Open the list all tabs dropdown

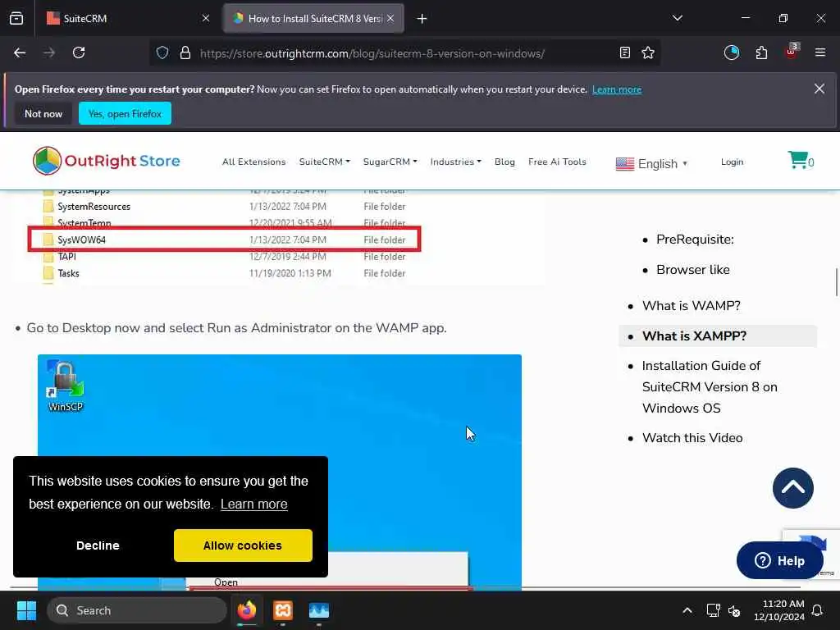click(678, 18)
